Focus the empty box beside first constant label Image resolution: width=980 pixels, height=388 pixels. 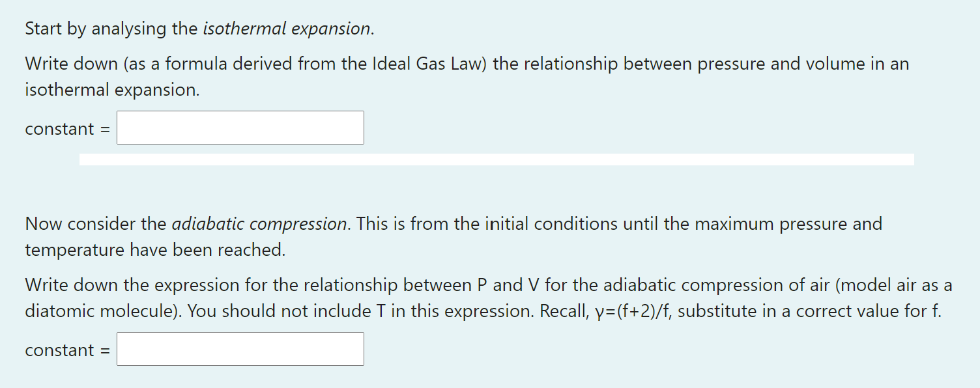(x=240, y=128)
